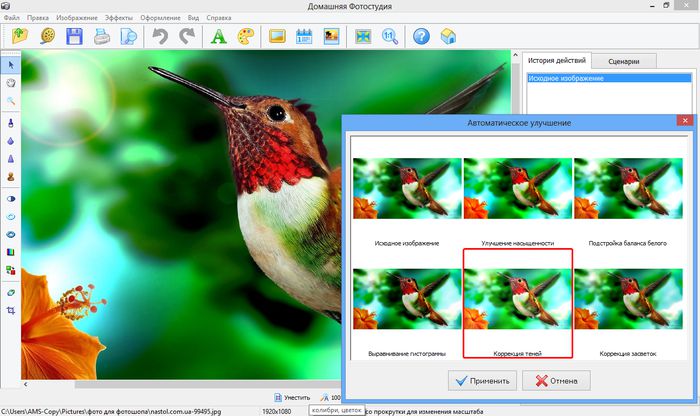Viewport: 700px width, 416px height.
Task: Open the Правка menu
Action: click(38, 18)
